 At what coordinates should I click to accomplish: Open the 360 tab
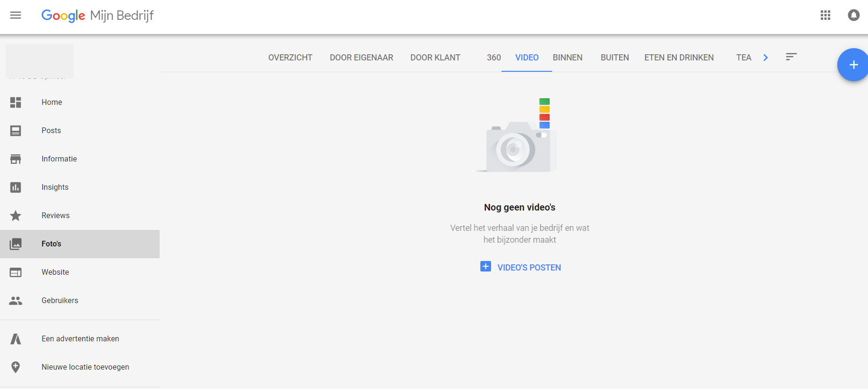(494, 58)
